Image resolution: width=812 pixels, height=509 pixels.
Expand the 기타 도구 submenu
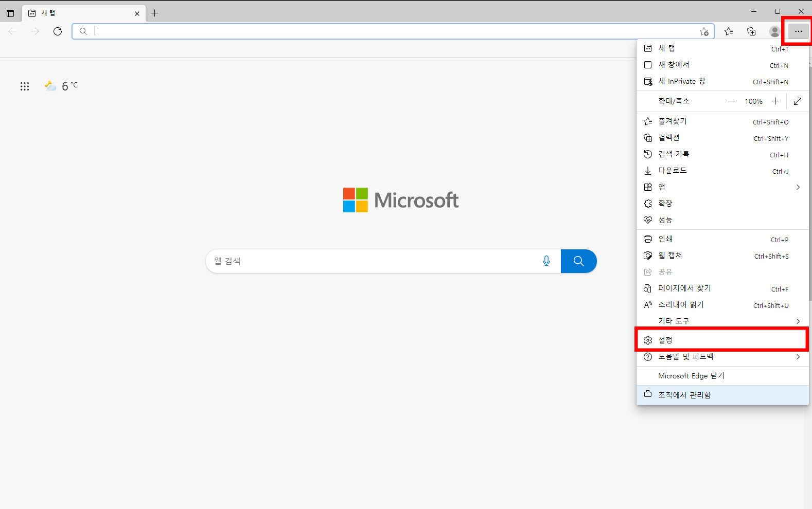click(x=722, y=321)
